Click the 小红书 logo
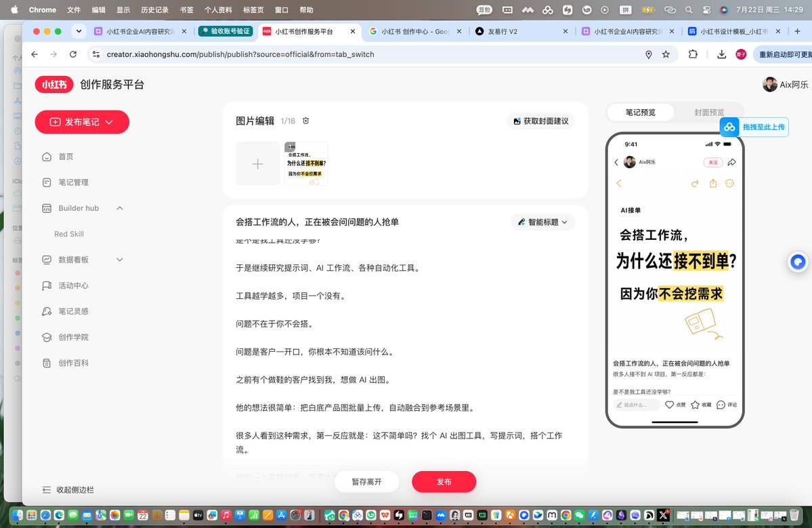 pos(54,85)
